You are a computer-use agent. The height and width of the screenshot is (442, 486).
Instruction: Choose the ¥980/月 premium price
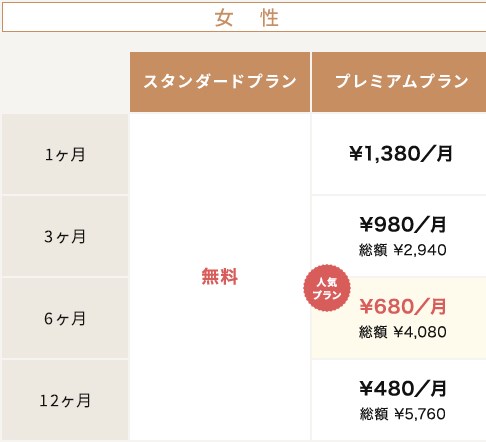coord(403,224)
